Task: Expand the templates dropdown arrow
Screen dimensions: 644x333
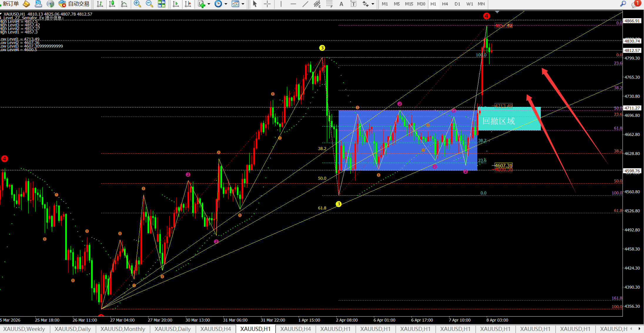Action: (x=243, y=4)
